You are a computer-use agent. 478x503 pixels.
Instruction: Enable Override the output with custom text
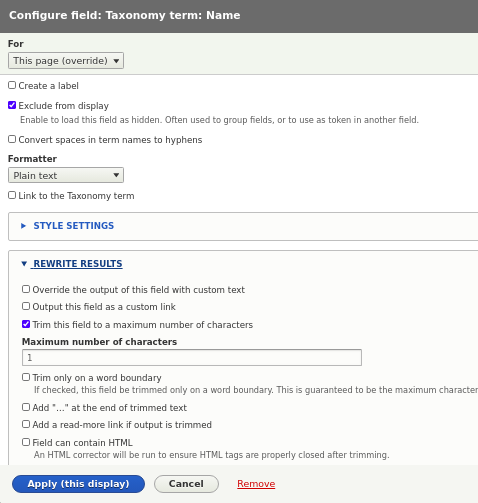click(26, 289)
